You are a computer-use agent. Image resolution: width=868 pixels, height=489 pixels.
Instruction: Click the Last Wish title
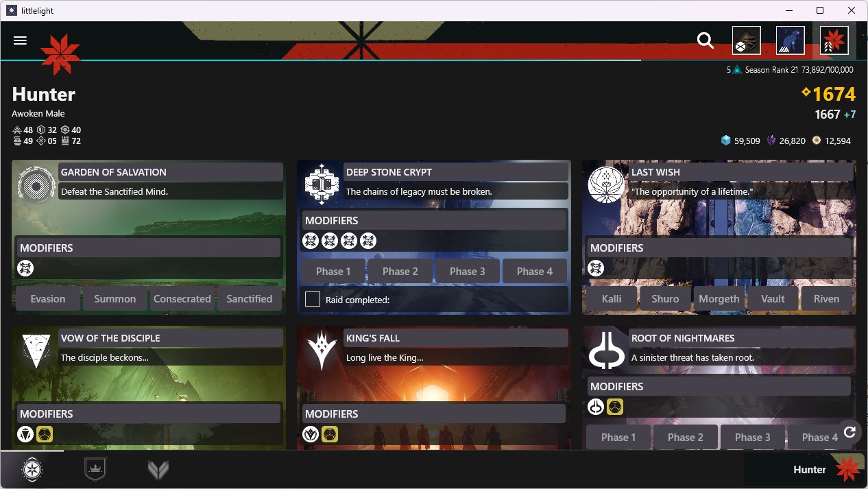[x=655, y=172]
